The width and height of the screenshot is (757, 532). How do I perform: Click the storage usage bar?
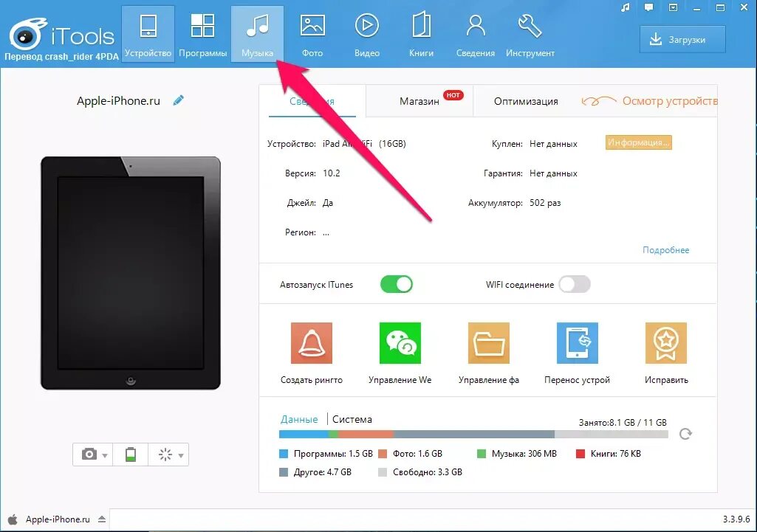(473, 434)
